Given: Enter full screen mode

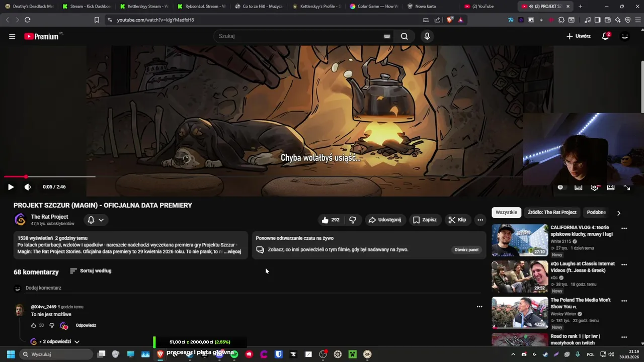Looking at the screenshot, I should coord(627,187).
